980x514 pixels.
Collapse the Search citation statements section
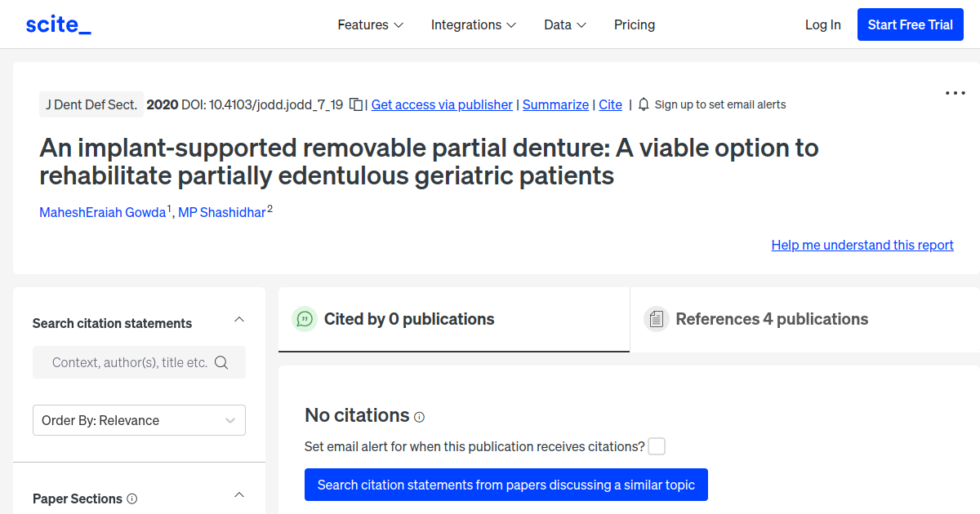(x=239, y=320)
